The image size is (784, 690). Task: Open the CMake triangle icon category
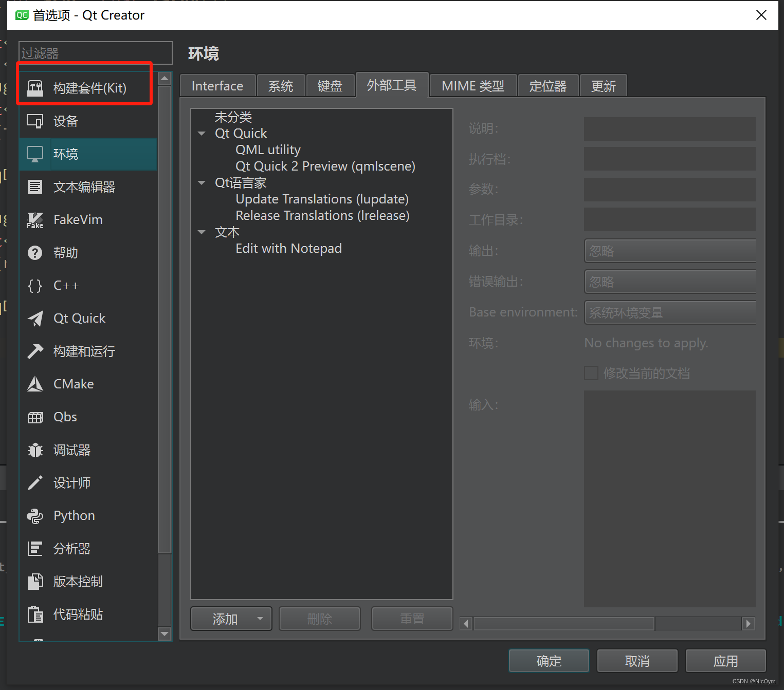(x=35, y=384)
